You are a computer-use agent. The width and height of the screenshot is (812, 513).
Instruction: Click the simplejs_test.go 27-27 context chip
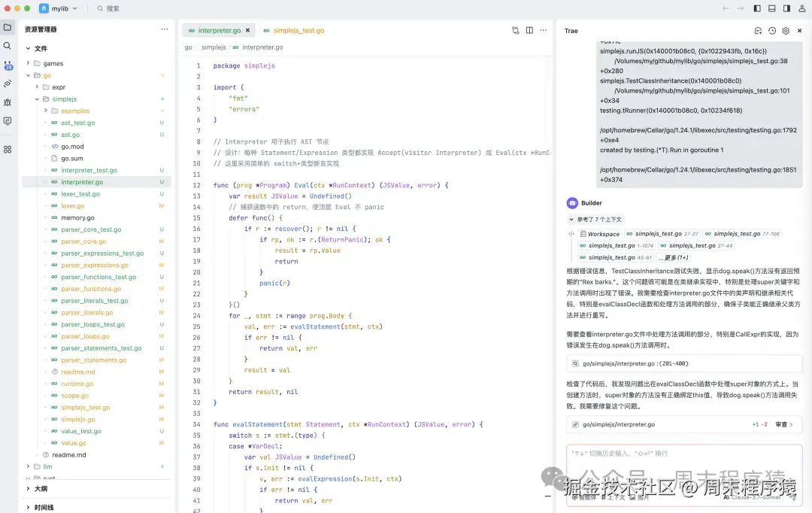point(662,234)
